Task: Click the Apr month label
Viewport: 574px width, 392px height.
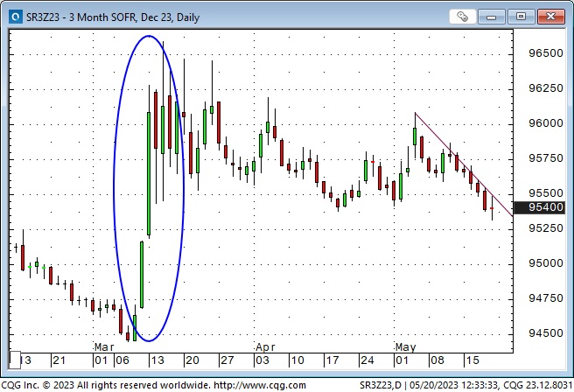Action: tap(265, 347)
